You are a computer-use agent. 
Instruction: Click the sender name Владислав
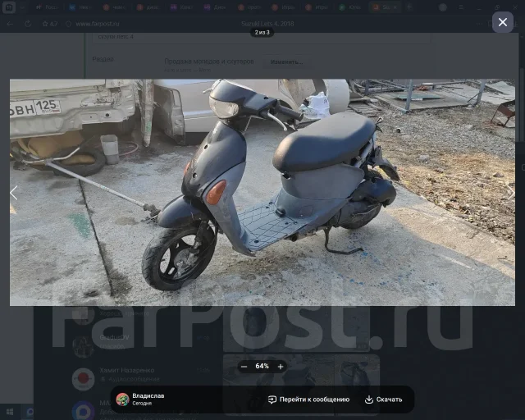148,396
